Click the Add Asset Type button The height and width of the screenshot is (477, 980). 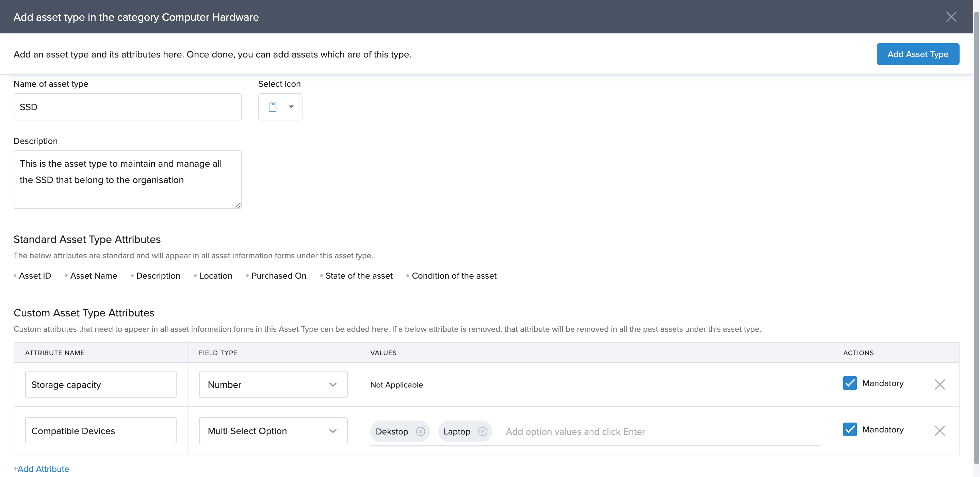click(917, 54)
